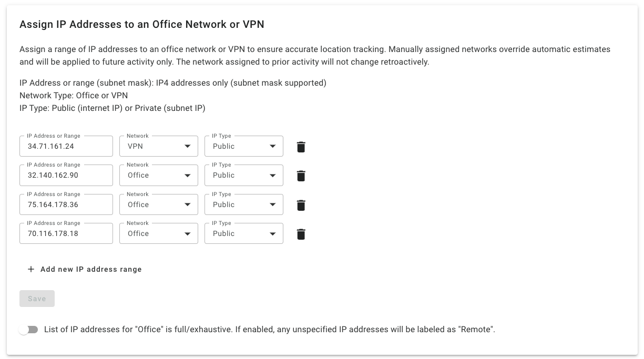Edit the 34.71.161.24 address field
644x359 pixels.
pos(66,146)
